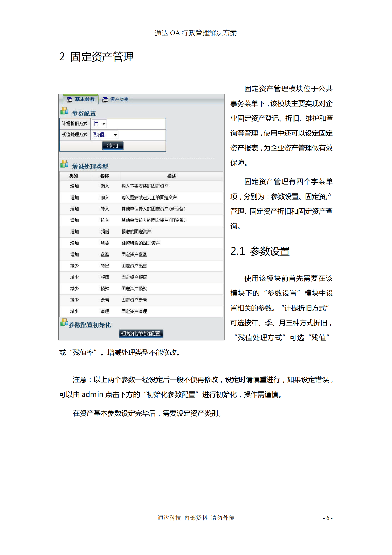Select row 购入不需安装的固定资产
The image size is (392, 555).
click(141, 186)
